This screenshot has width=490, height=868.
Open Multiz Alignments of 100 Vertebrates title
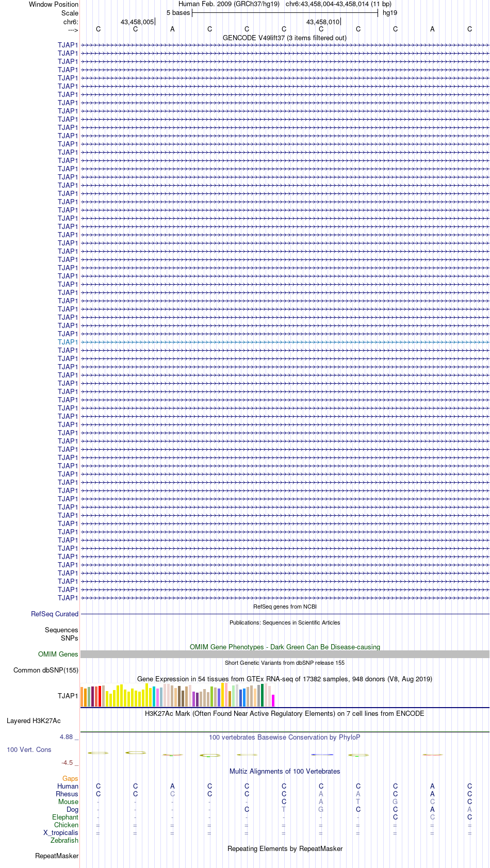point(285,772)
